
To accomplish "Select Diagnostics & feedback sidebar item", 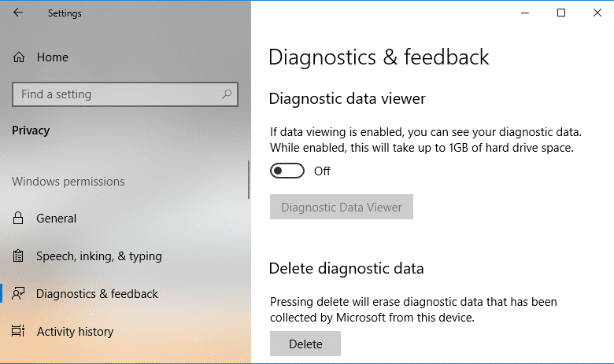I will (97, 293).
